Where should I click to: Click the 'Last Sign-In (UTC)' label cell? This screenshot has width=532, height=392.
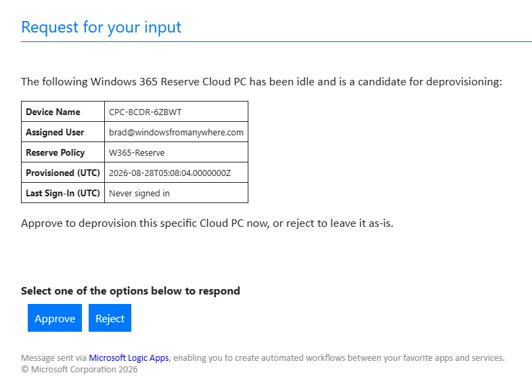coord(63,193)
